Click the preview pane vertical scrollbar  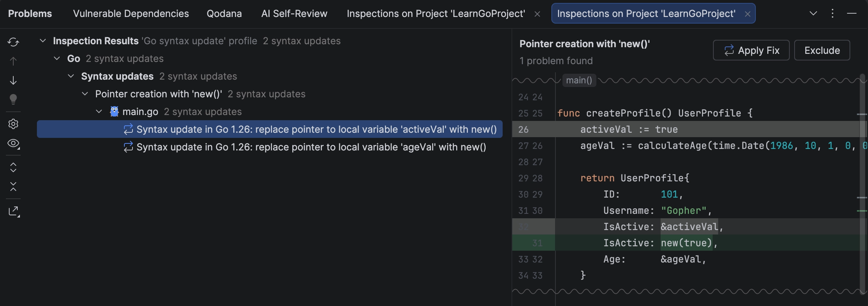(x=862, y=184)
